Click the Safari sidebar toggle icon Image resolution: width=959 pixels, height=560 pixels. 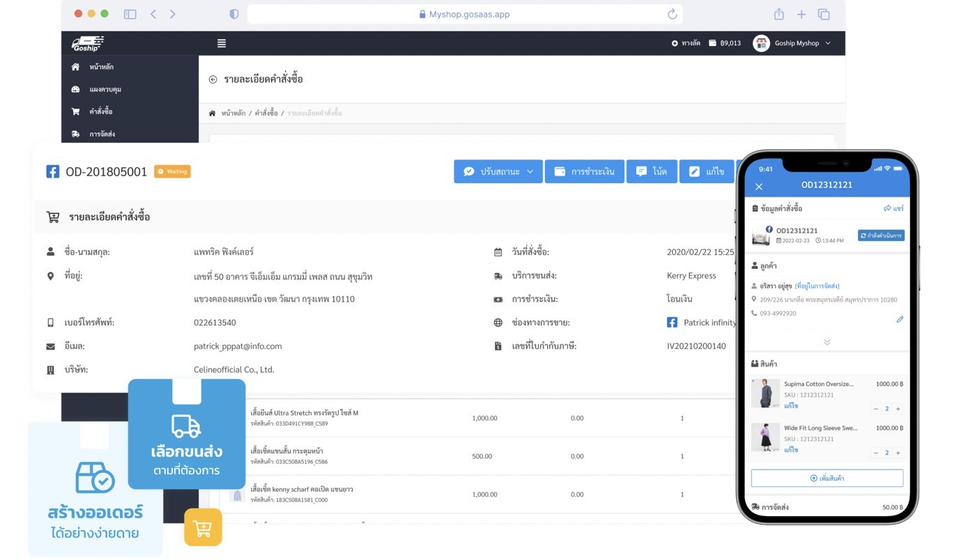[x=130, y=14]
